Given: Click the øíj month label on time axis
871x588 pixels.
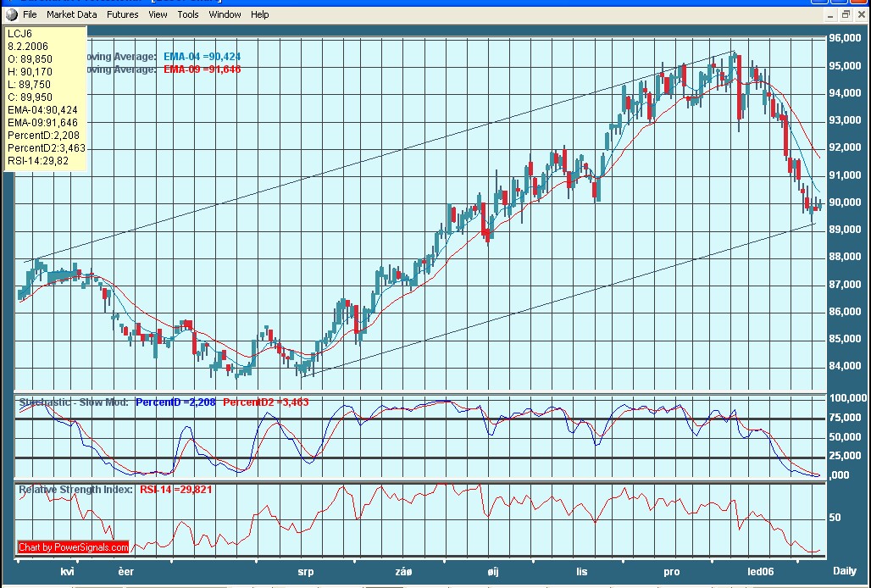Looking at the screenshot, I should pos(493,572).
